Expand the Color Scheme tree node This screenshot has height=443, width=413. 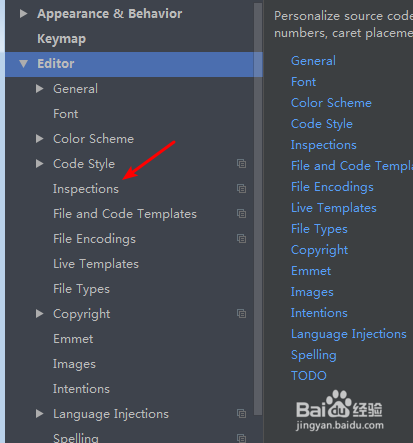[x=40, y=139]
